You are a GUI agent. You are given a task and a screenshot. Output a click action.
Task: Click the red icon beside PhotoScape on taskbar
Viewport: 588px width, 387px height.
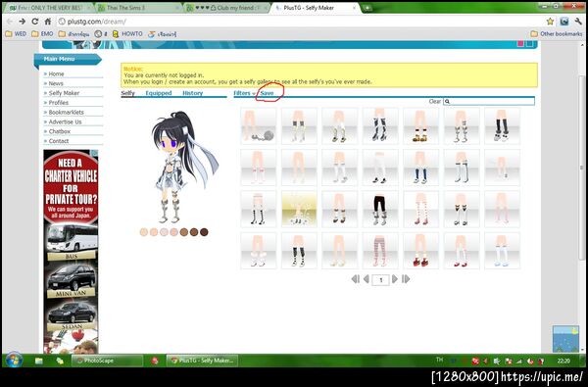(x=155, y=361)
